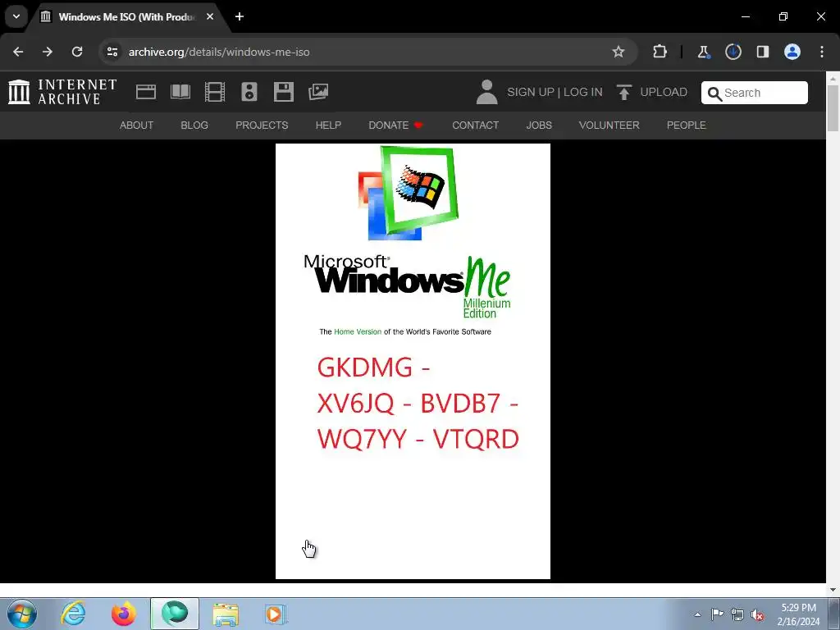Open the HELP menu item
The width and height of the screenshot is (840, 630).
(328, 126)
